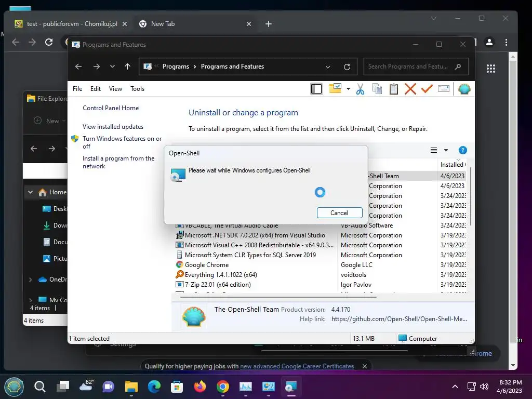This screenshot has height=399, width=532.
Task: Click the red X Delete toolbar icon
Action: pos(410,89)
